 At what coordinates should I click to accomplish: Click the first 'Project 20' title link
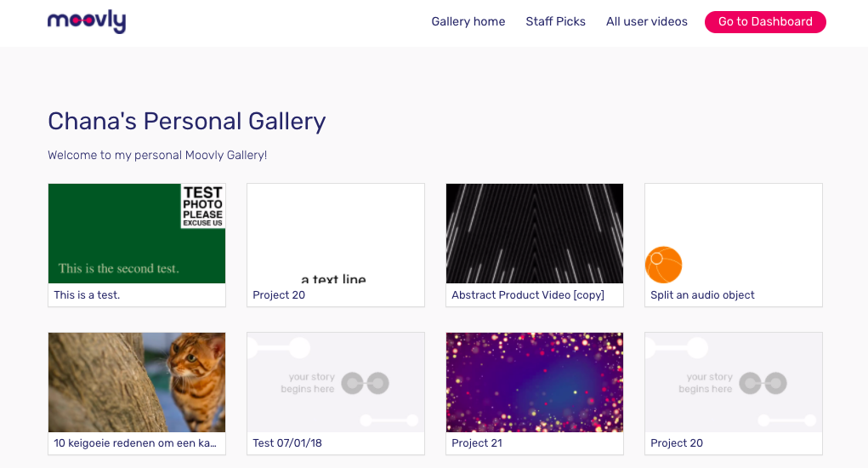pos(279,295)
